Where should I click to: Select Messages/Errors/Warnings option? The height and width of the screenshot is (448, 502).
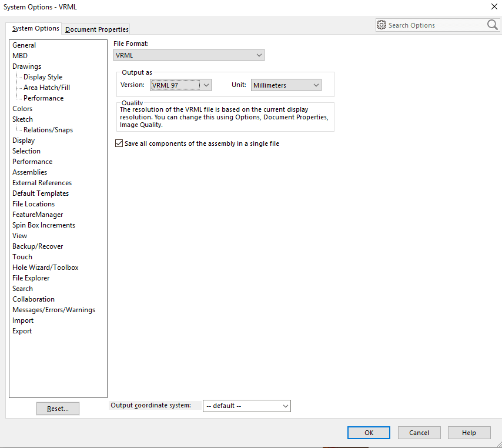click(x=54, y=309)
